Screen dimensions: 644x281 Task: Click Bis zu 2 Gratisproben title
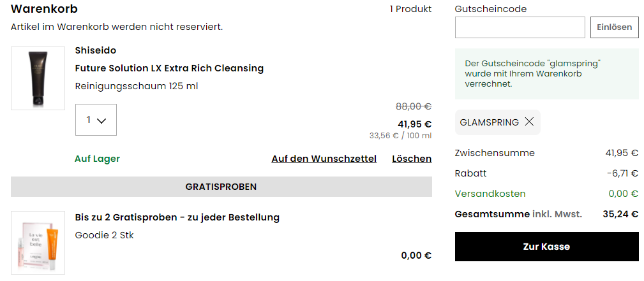177,217
